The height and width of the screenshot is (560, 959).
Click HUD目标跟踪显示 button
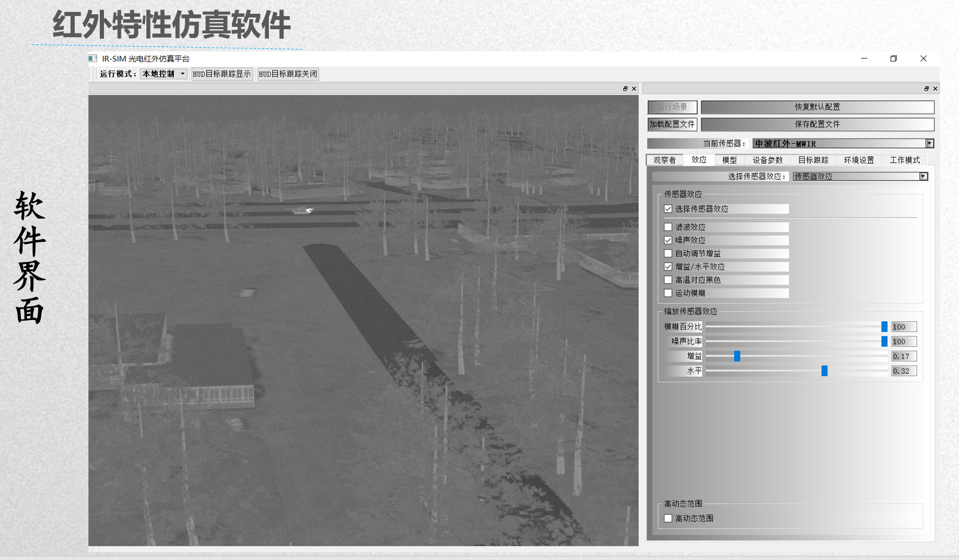coord(222,74)
